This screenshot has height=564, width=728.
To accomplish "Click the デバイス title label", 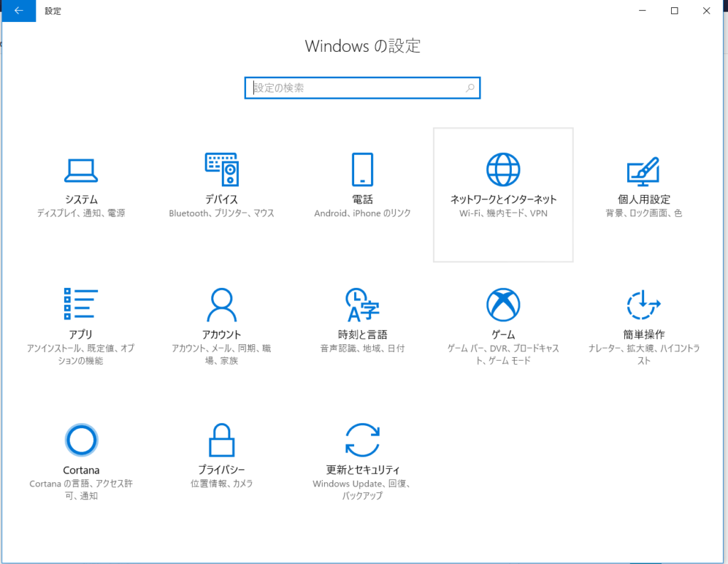I will (x=222, y=199).
